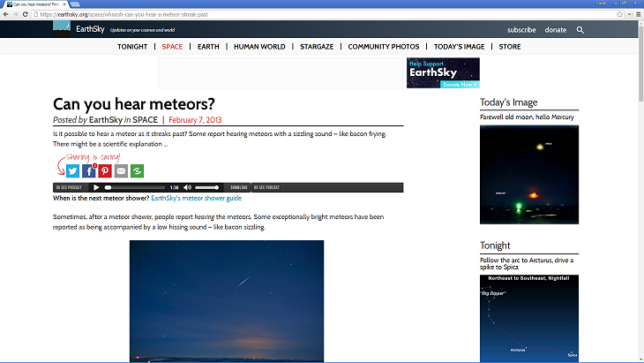Click the Today's Image sidebar heading
The image size is (644, 363).
point(508,102)
